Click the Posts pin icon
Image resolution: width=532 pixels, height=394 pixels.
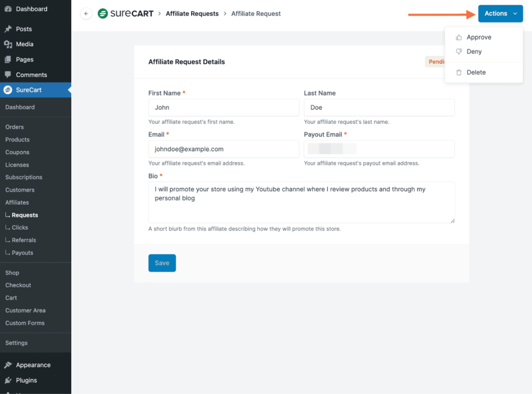click(x=8, y=29)
